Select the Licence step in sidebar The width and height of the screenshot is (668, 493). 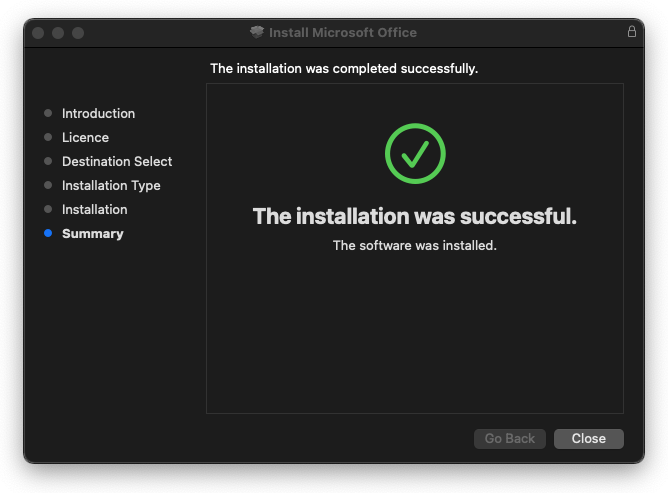click(x=85, y=138)
